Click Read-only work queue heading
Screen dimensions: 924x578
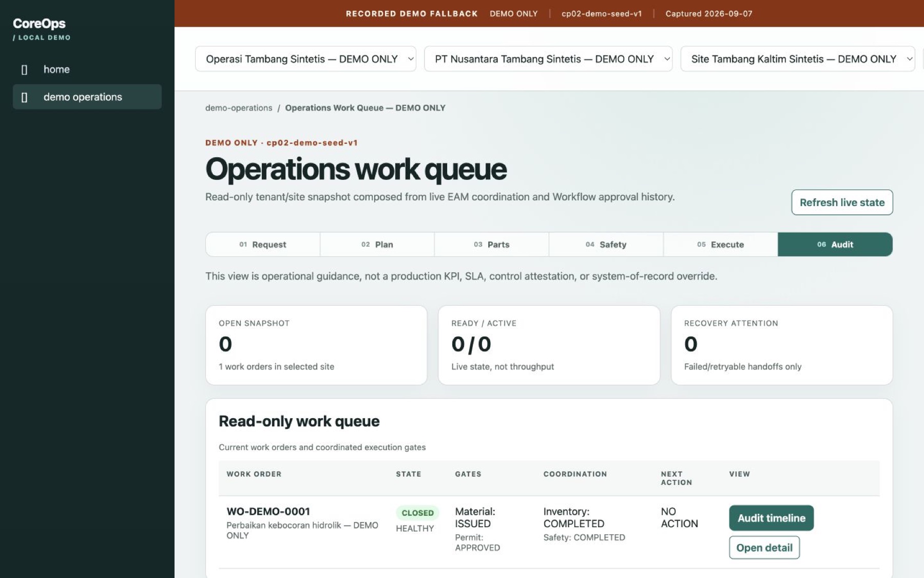click(299, 421)
